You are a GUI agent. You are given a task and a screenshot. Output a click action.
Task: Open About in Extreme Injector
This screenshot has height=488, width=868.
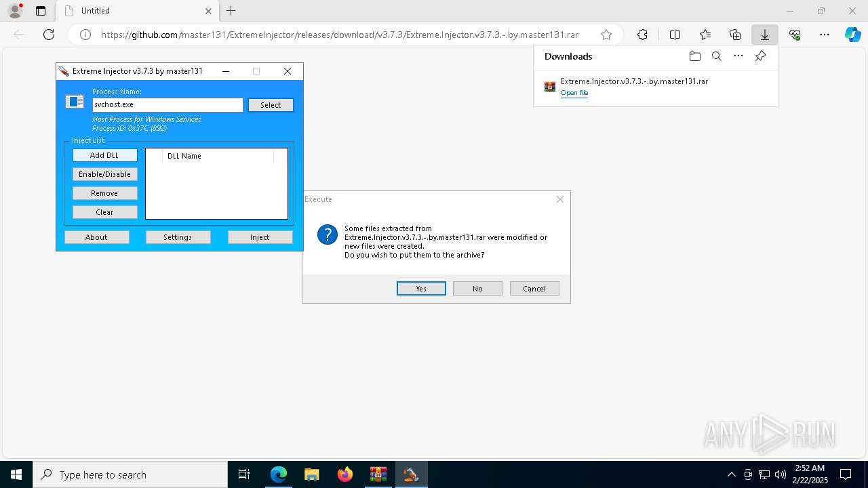(x=96, y=237)
